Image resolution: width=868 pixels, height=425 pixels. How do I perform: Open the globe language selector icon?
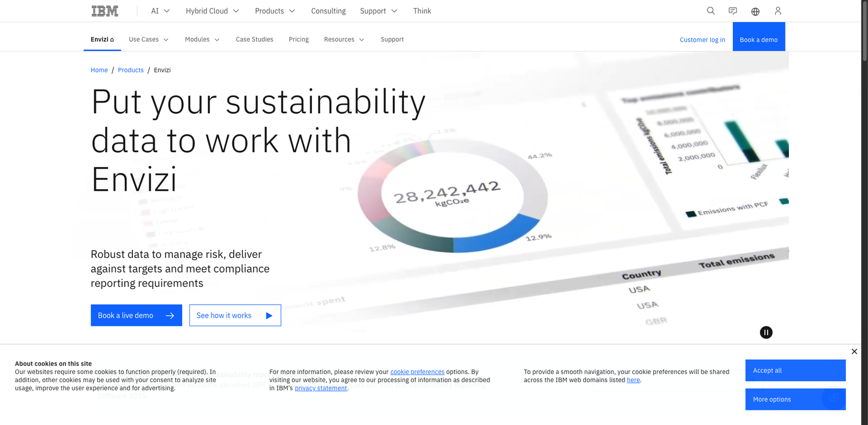tap(755, 11)
